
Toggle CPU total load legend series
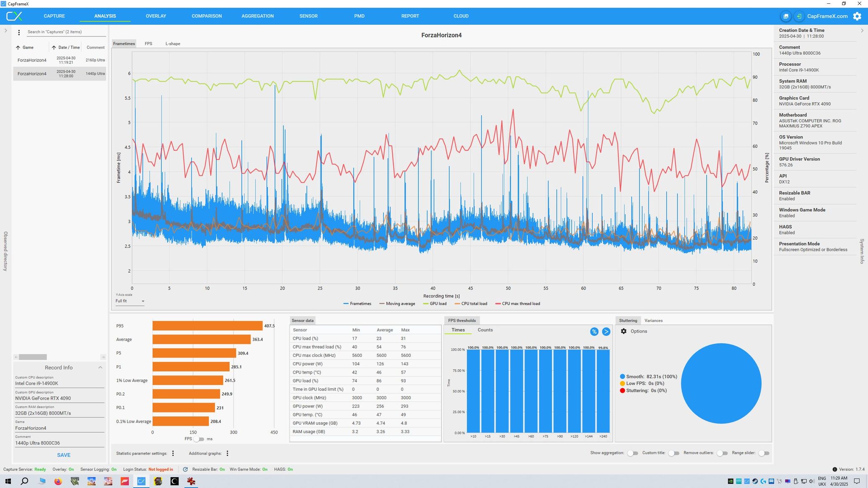(471, 304)
